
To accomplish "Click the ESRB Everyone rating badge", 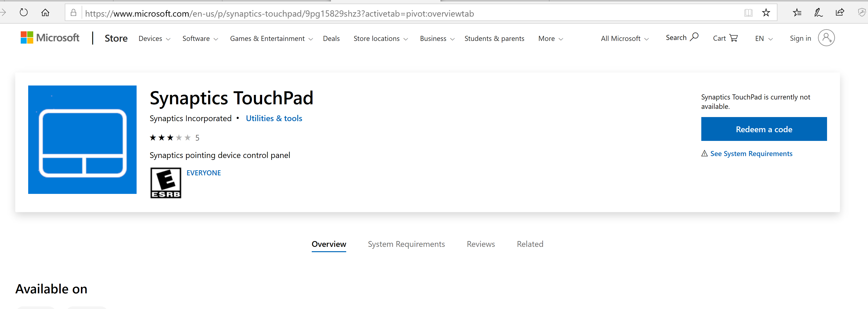I will (x=166, y=183).
